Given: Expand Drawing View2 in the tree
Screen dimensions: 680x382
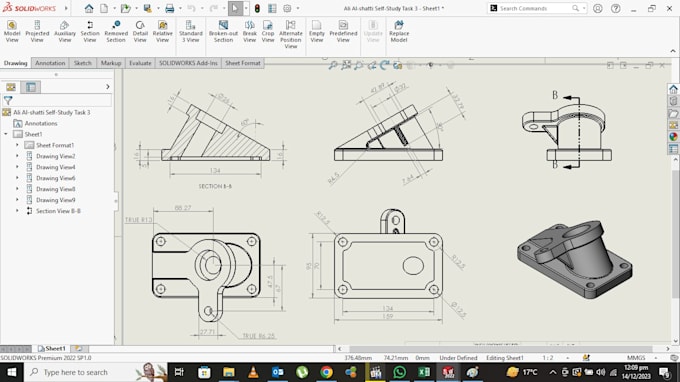Looking at the screenshot, I should pos(17,156).
